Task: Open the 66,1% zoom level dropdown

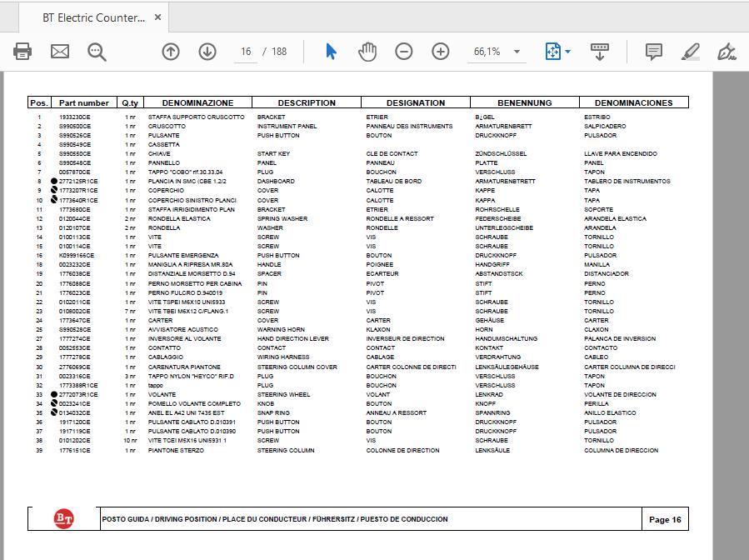Action: pyautogui.click(x=517, y=52)
